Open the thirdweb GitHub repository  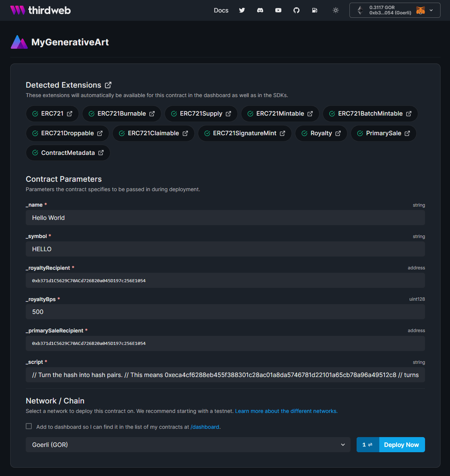coord(296,10)
